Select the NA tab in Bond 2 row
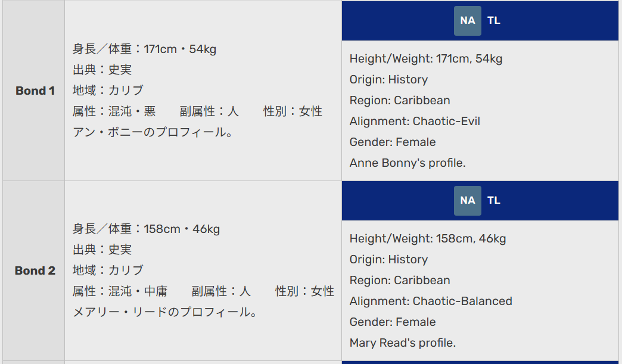The width and height of the screenshot is (622, 364). pos(467,201)
